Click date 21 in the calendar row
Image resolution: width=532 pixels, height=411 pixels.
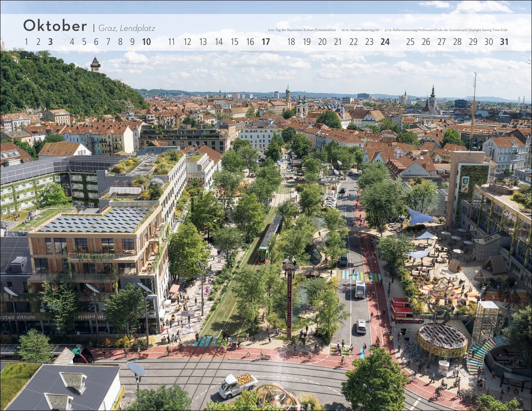[338, 42]
